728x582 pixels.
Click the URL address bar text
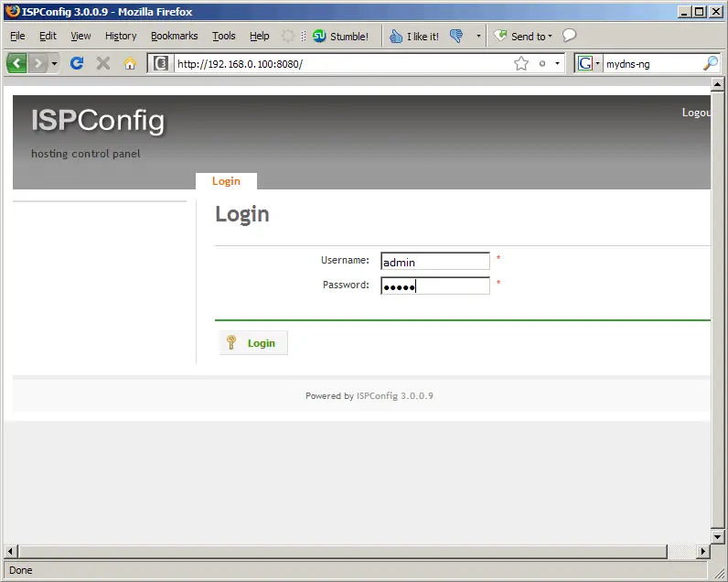tap(240, 64)
